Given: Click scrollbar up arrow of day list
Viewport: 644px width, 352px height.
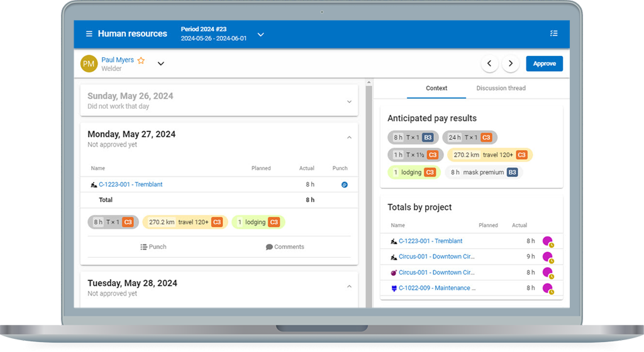Looking at the screenshot, I should click(369, 82).
